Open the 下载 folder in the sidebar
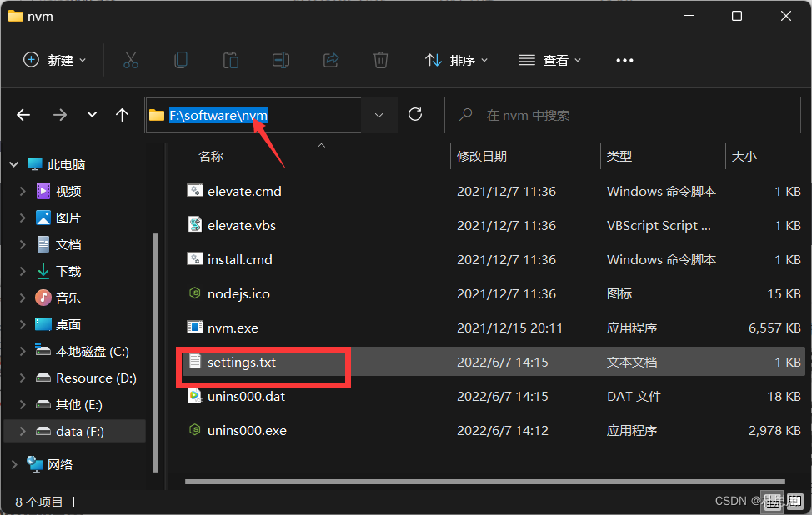This screenshot has width=812, height=515. coord(65,270)
